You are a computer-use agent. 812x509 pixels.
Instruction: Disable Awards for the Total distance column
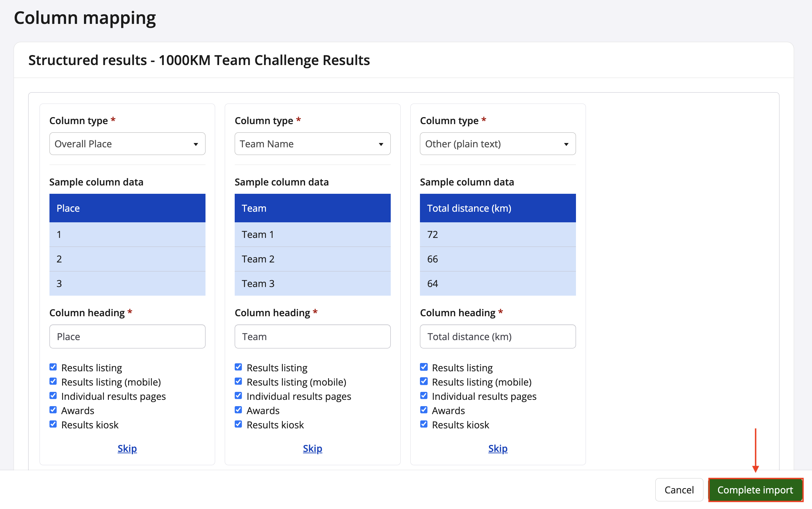424,410
